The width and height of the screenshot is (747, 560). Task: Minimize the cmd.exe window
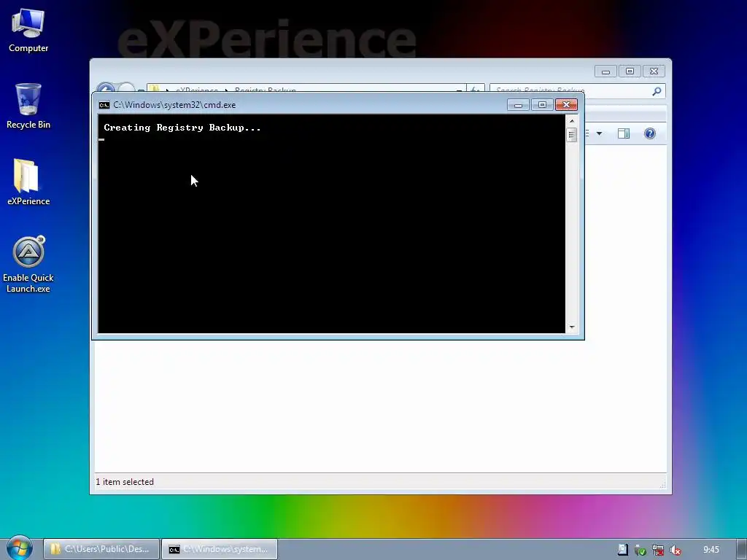click(x=518, y=105)
